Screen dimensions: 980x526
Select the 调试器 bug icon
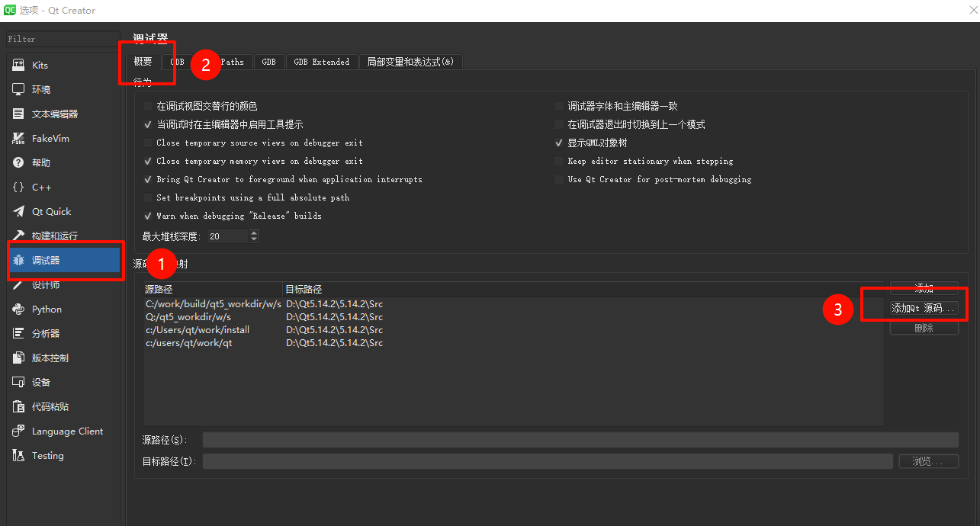[18, 261]
